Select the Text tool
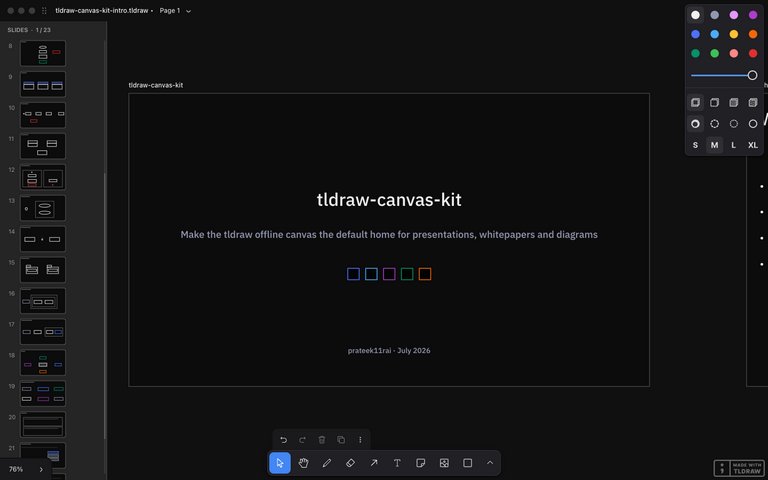Viewport: 768px width, 480px height. point(397,463)
